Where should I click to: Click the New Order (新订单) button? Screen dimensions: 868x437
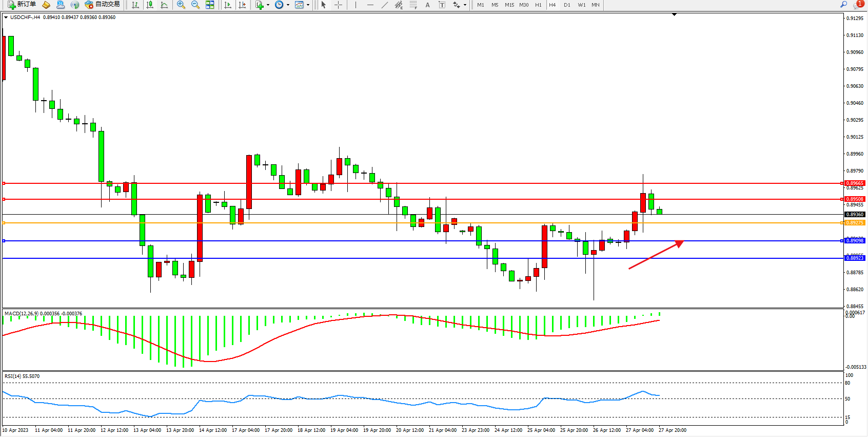tap(22, 5)
